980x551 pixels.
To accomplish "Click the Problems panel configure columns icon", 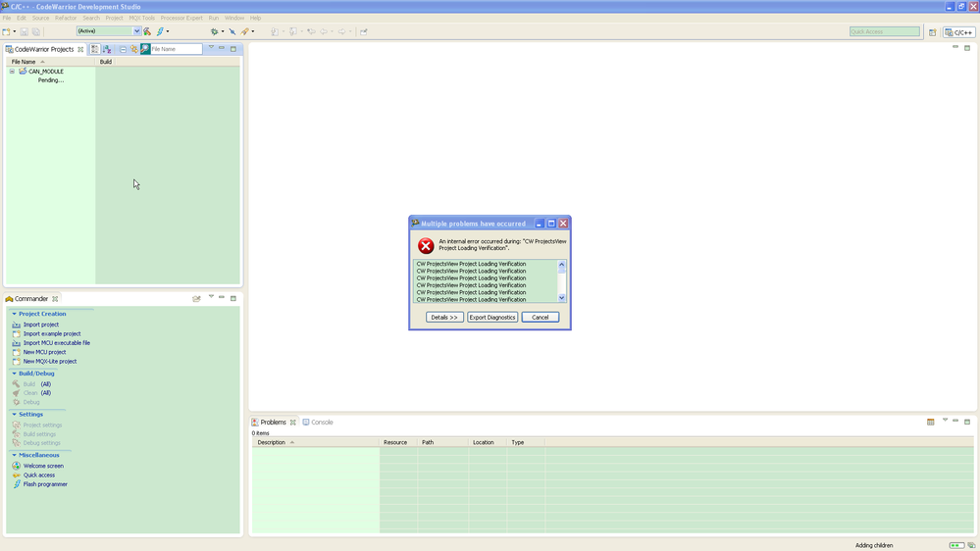I will (931, 423).
